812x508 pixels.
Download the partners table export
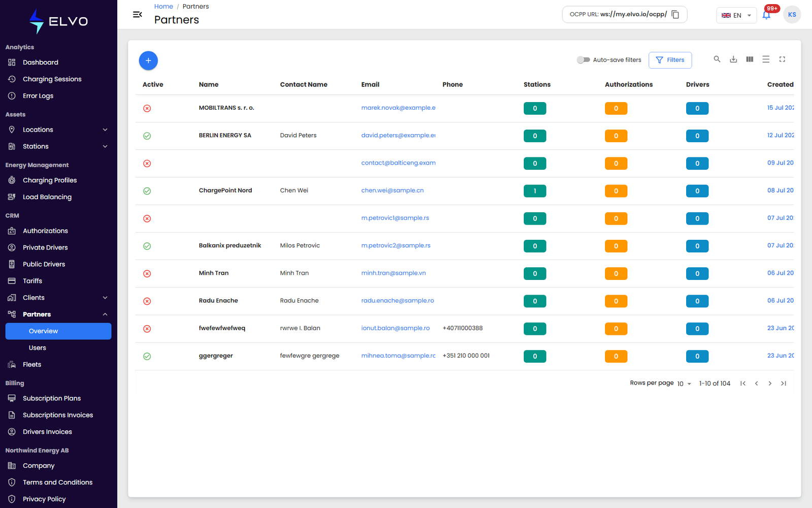(x=733, y=59)
